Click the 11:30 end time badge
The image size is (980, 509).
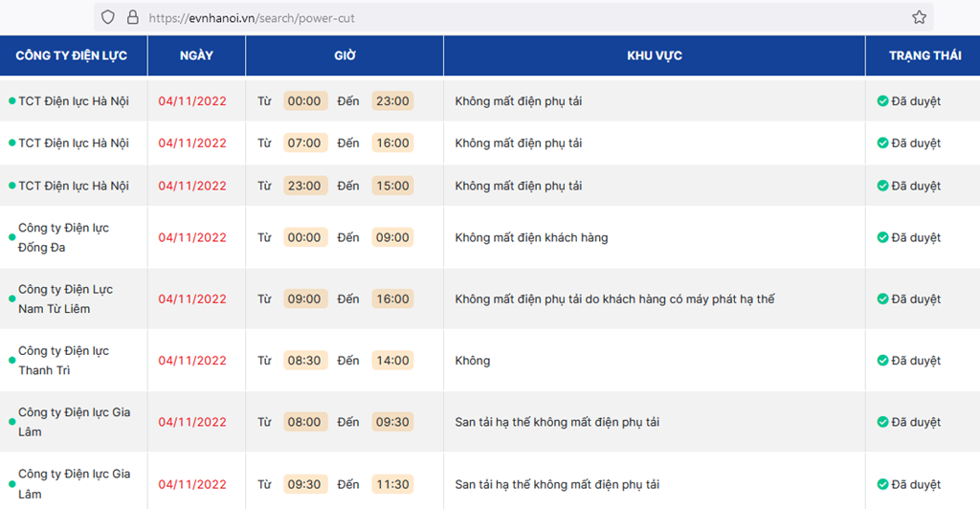[x=392, y=484]
